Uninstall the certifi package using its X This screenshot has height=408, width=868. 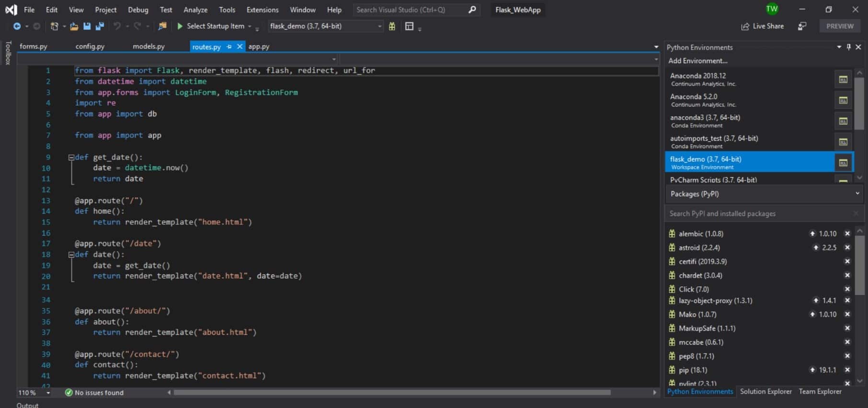(847, 261)
